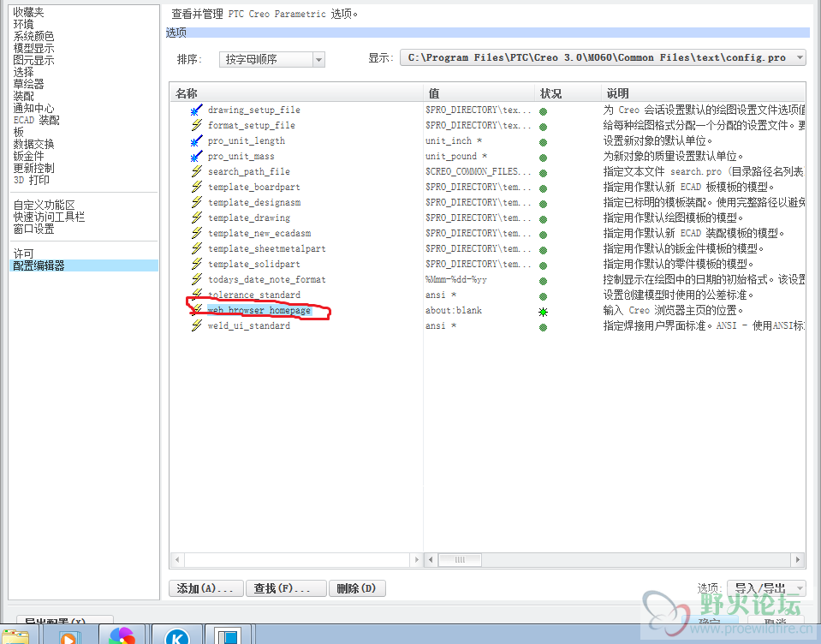Click the 查找(F)... button

click(x=287, y=588)
